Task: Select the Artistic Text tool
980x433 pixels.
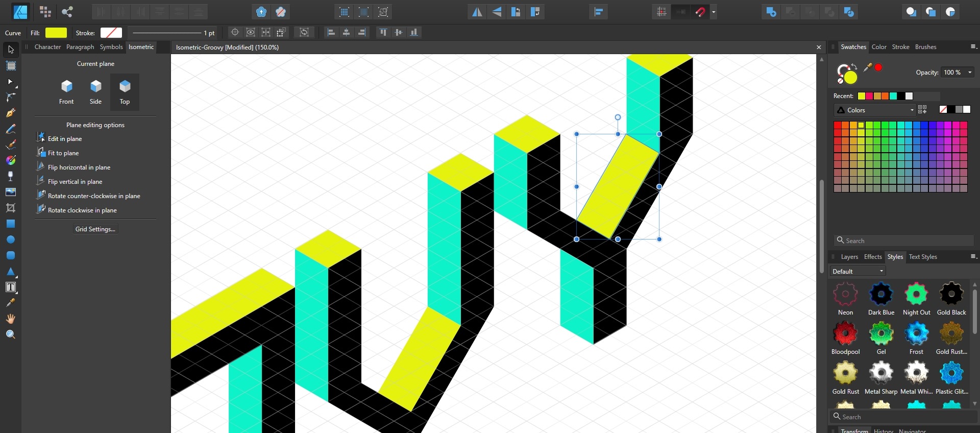Action: point(11,287)
